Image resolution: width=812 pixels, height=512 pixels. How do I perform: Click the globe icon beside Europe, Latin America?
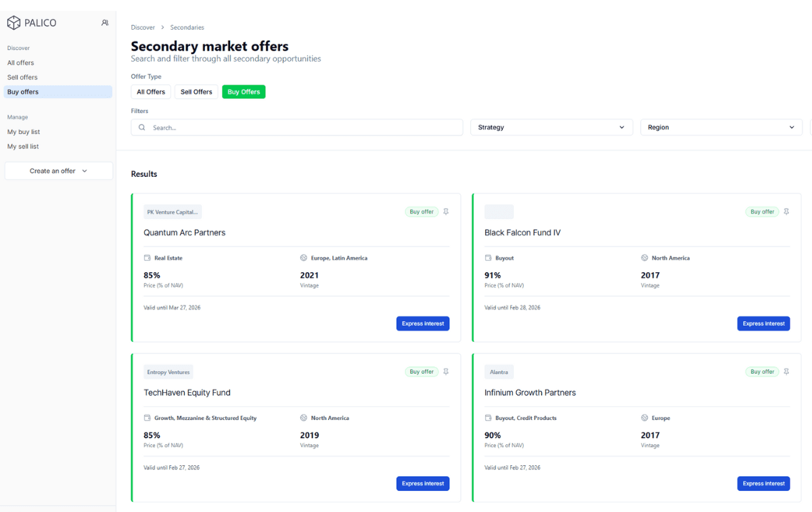(304, 258)
